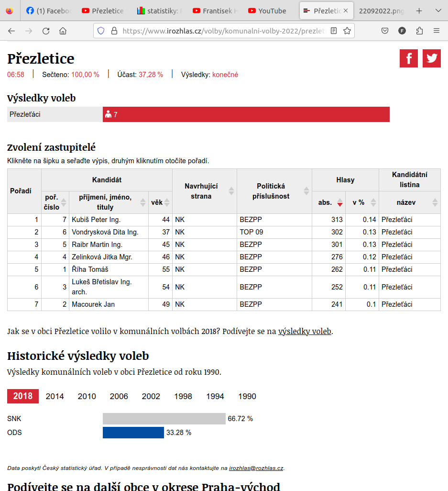Switch to Frantisek YouTube tab

coord(215,11)
